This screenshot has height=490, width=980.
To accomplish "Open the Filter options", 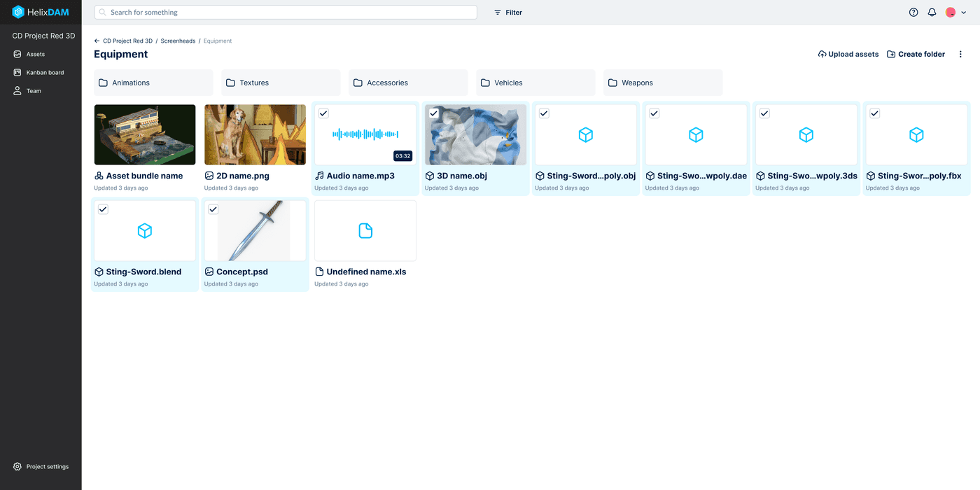I will pos(508,13).
